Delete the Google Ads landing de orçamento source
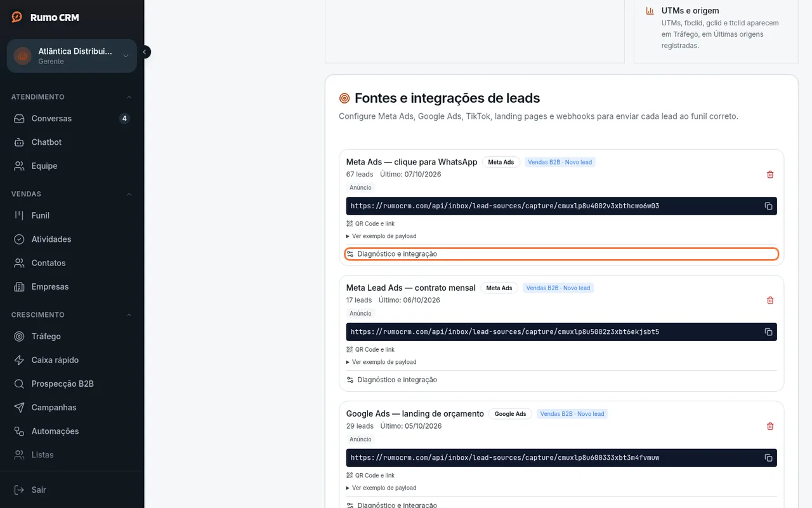812x508 pixels. pyautogui.click(x=770, y=426)
